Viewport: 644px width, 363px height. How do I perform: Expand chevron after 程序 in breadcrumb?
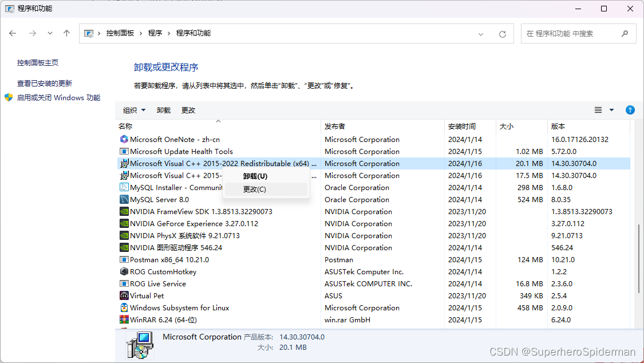(168, 33)
